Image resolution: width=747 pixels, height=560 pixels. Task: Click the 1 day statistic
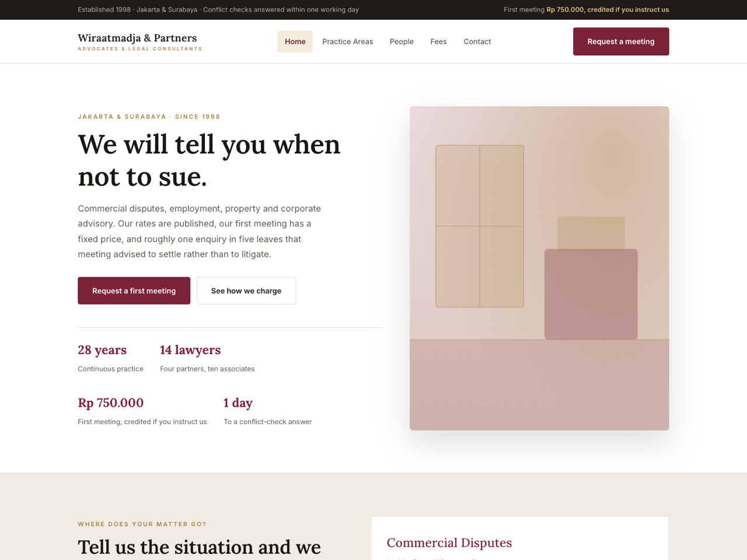click(238, 402)
